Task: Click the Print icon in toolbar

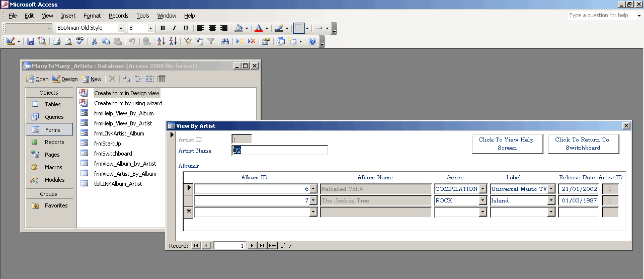Action: (x=57, y=42)
